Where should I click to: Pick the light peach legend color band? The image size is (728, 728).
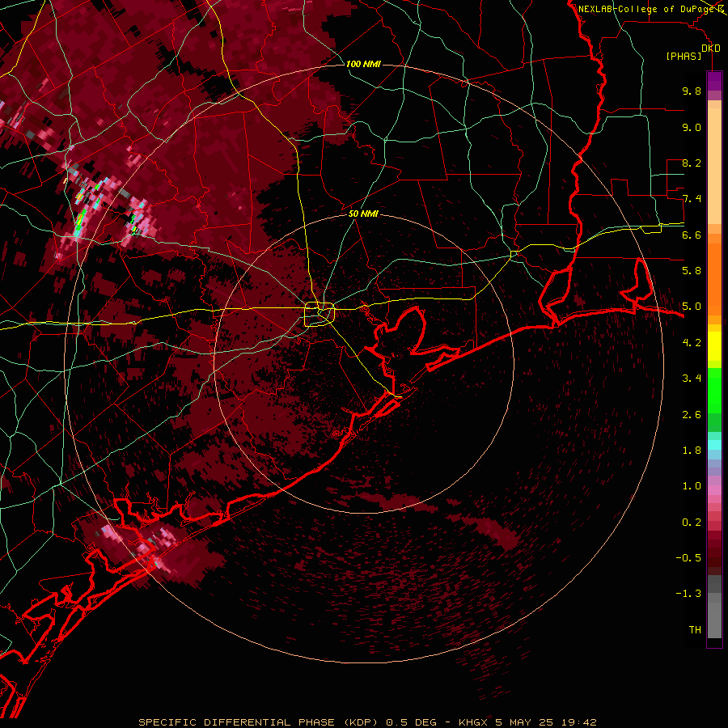pyautogui.click(x=714, y=166)
